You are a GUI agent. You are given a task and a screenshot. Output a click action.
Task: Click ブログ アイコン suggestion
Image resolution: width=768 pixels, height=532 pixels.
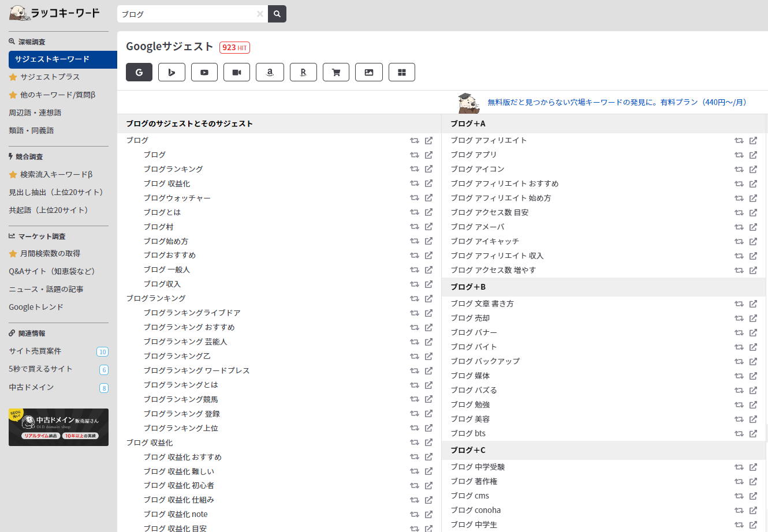click(x=478, y=169)
